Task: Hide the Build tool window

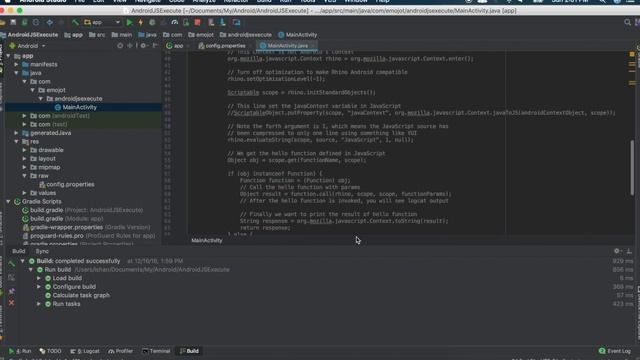Action: pos(629,251)
